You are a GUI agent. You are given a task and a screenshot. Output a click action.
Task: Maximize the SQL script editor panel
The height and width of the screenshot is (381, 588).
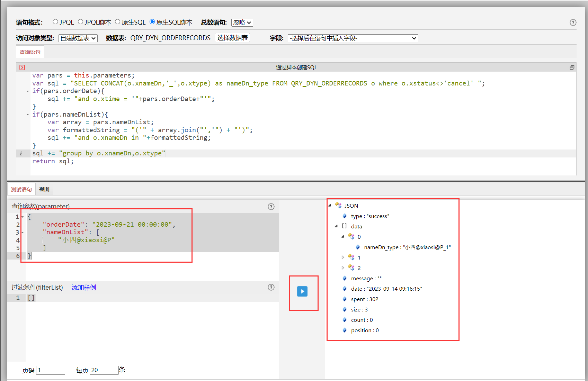point(572,67)
